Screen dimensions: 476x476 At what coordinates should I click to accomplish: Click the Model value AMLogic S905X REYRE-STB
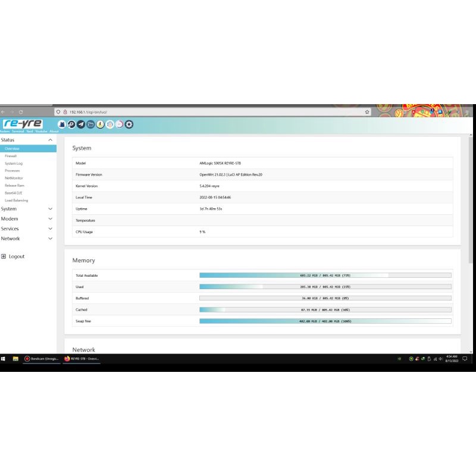220,163
